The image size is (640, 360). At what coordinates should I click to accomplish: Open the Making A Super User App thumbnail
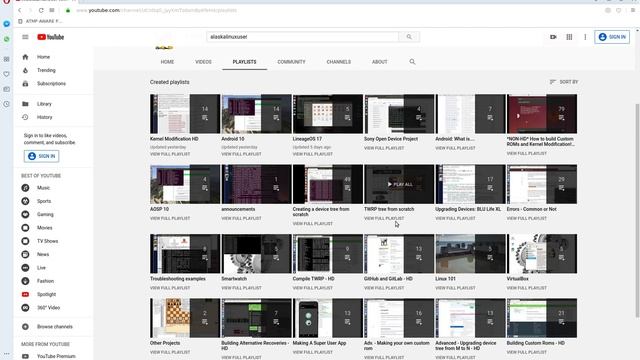tap(328, 318)
